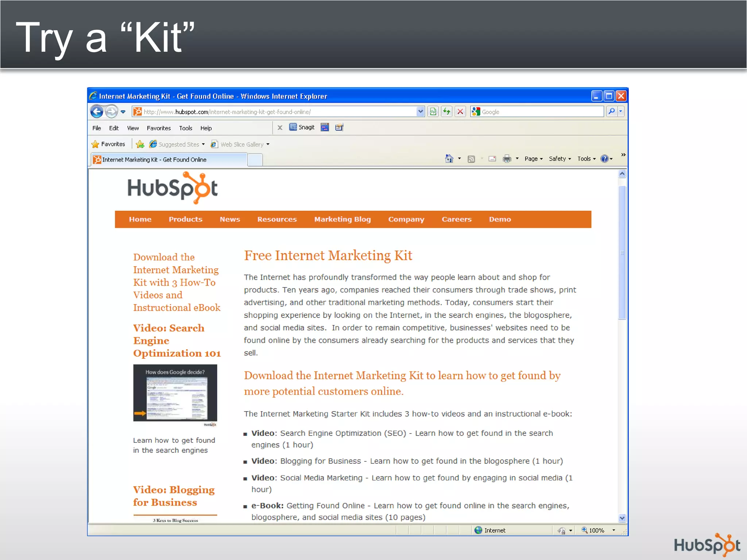Click the 'Free Internet Marketing Kit' heading
This screenshot has width=747, height=560.
point(328,256)
